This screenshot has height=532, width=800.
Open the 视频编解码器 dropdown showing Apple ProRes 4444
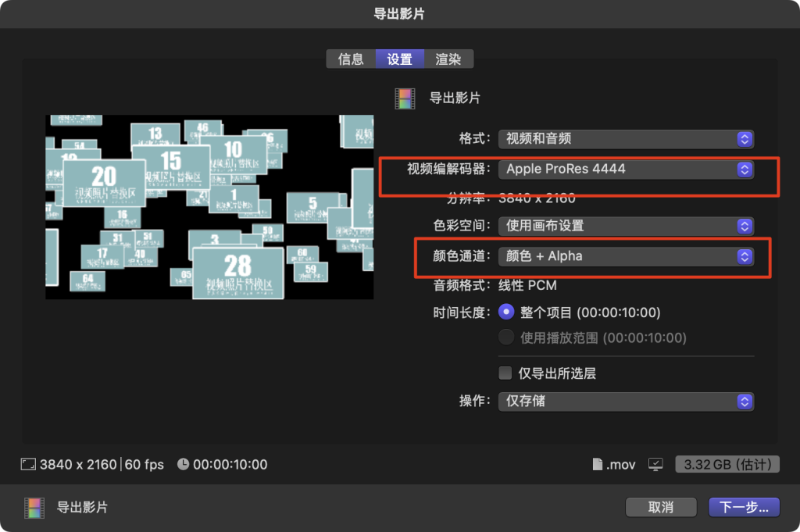click(625, 169)
